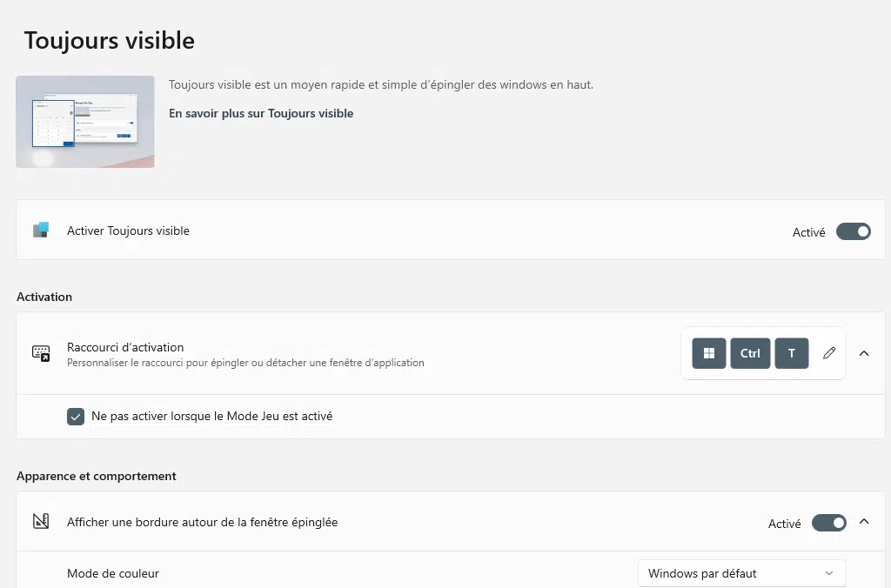Open En savoir plus sur Toujours visible link
This screenshot has height=588, width=891.
pos(261,114)
